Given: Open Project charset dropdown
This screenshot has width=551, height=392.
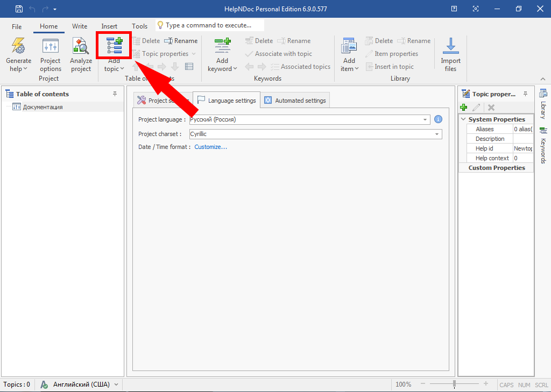Looking at the screenshot, I should (437, 134).
